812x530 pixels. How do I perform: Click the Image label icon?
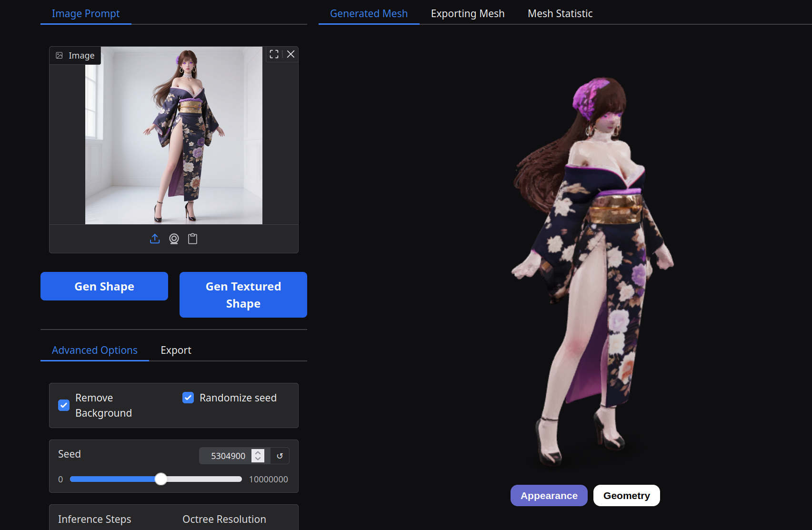click(x=59, y=56)
